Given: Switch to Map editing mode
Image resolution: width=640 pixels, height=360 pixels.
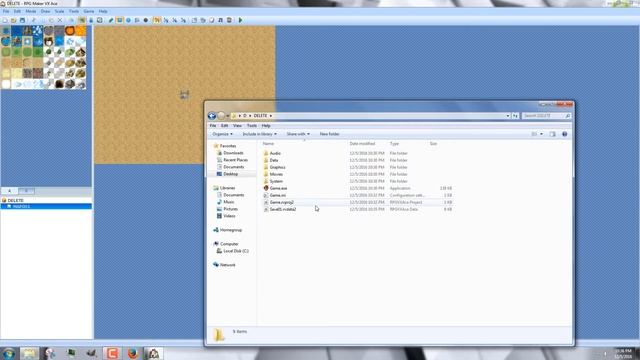Looking at the screenshot, I should 82,20.
